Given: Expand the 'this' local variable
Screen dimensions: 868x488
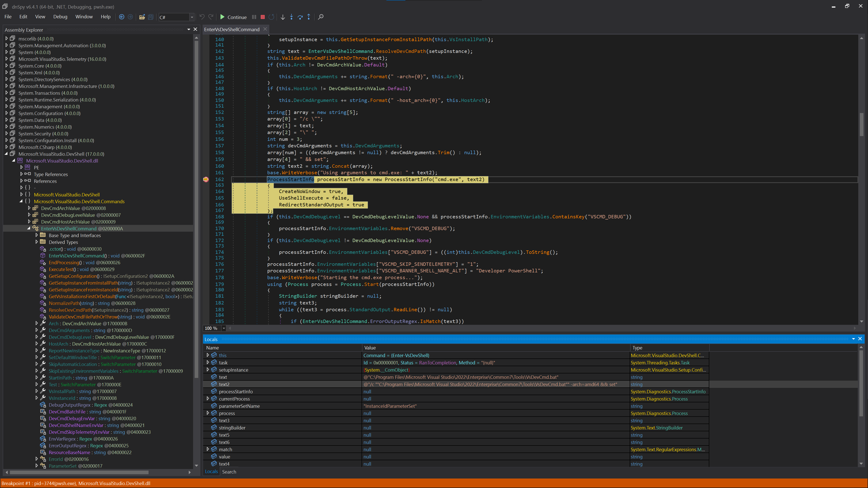Looking at the screenshot, I should point(208,355).
